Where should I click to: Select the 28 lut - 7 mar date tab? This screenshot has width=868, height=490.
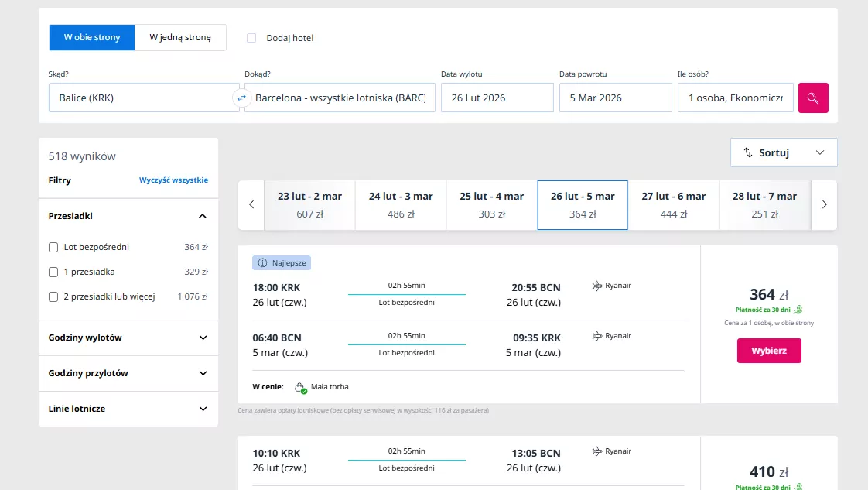(764, 205)
